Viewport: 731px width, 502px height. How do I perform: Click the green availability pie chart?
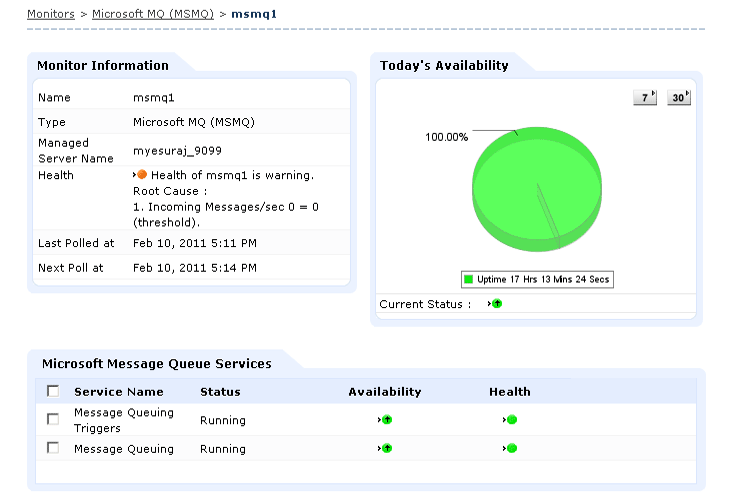pyautogui.click(x=537, y=189)
